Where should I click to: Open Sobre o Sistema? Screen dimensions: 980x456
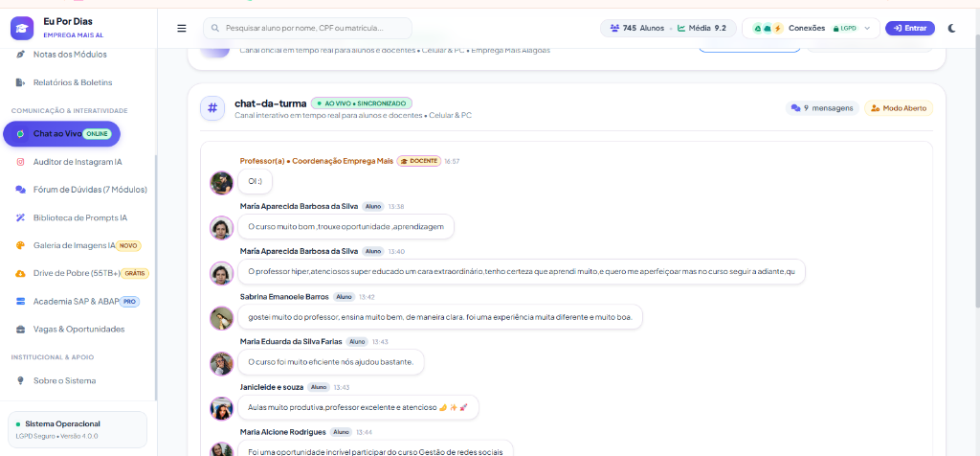[x=64, y=380]
